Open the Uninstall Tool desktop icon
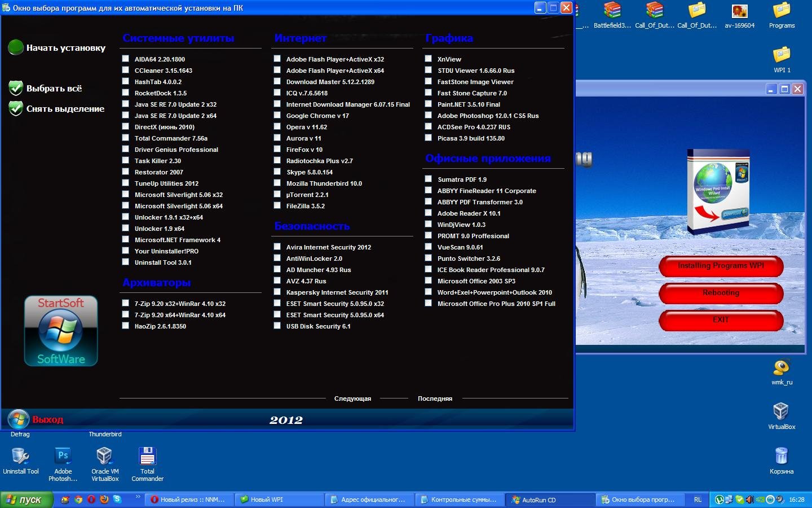This screenshot has height=508, width=812. pos(21,461)
